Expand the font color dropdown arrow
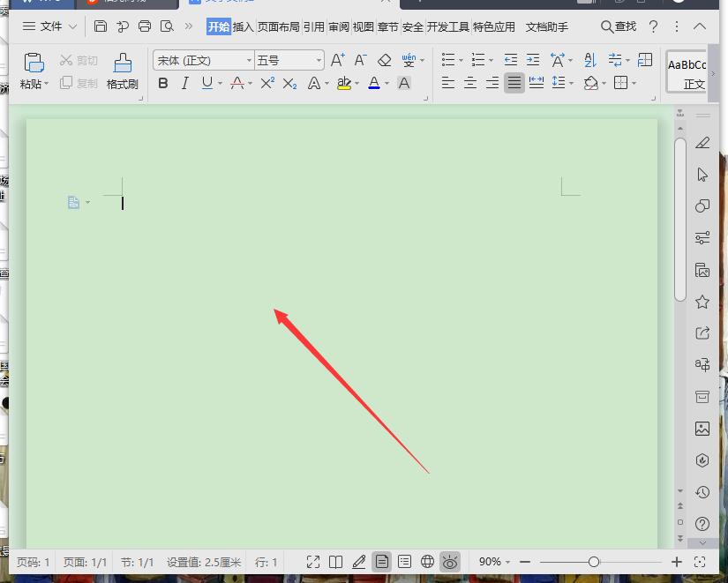 click(x=387, y=84)
